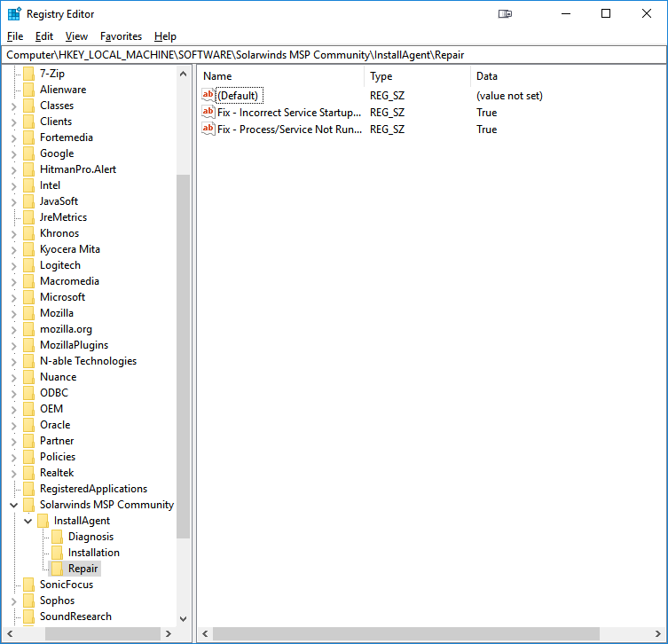Select the mozilla.org key
This screenshot has height=644, width=668.
coord(66,329)
